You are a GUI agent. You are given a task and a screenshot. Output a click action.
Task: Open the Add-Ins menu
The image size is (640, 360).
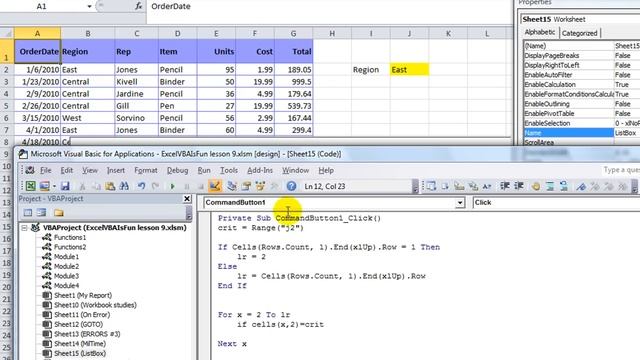[x=260, y=170]
